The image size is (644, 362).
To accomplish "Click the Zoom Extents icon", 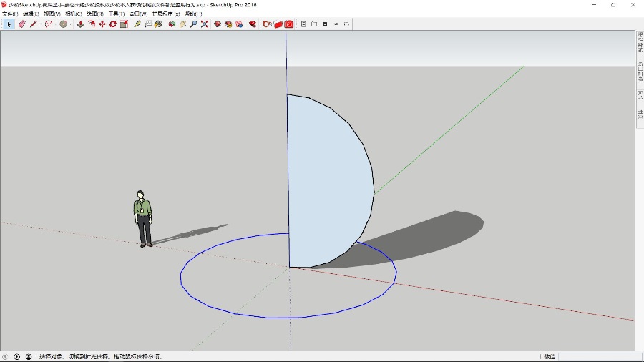I will (x=205, y=24).
